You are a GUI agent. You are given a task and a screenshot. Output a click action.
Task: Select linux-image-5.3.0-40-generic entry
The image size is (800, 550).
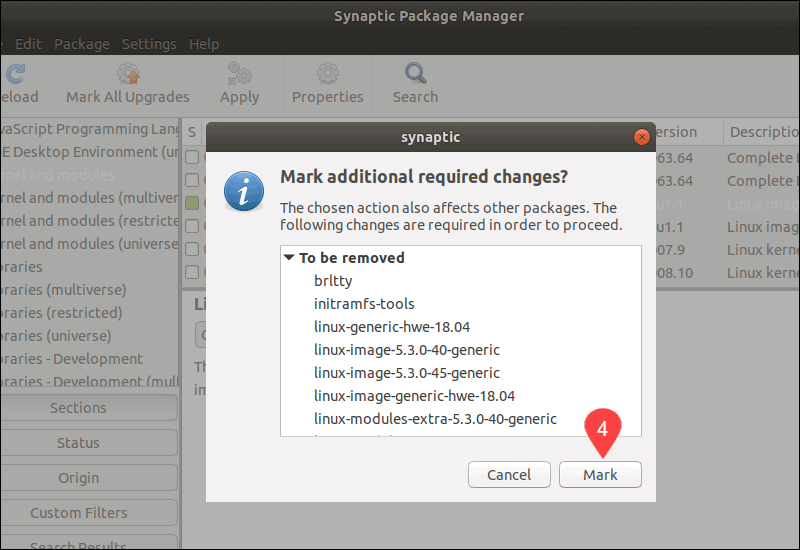tap(407, 349)
